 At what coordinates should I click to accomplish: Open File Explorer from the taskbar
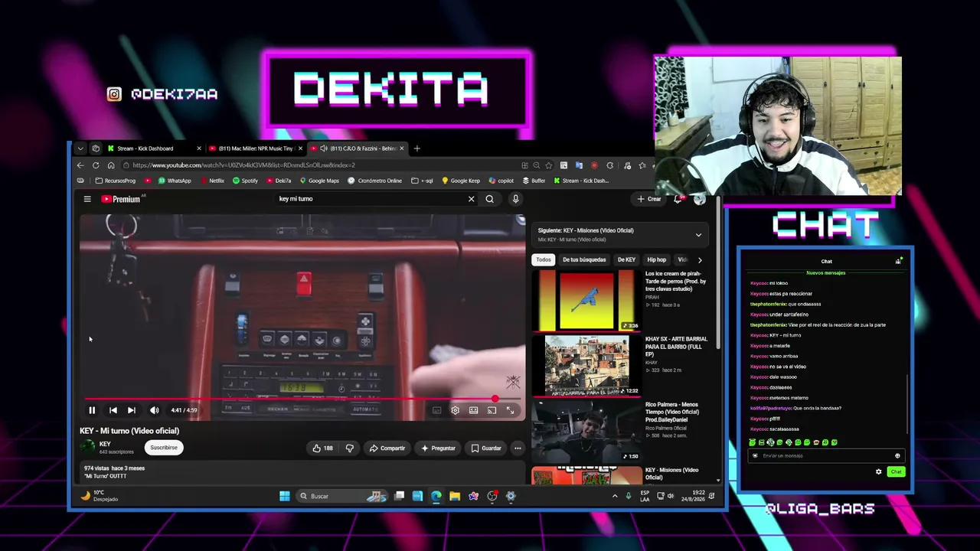[x=455, y=496]
